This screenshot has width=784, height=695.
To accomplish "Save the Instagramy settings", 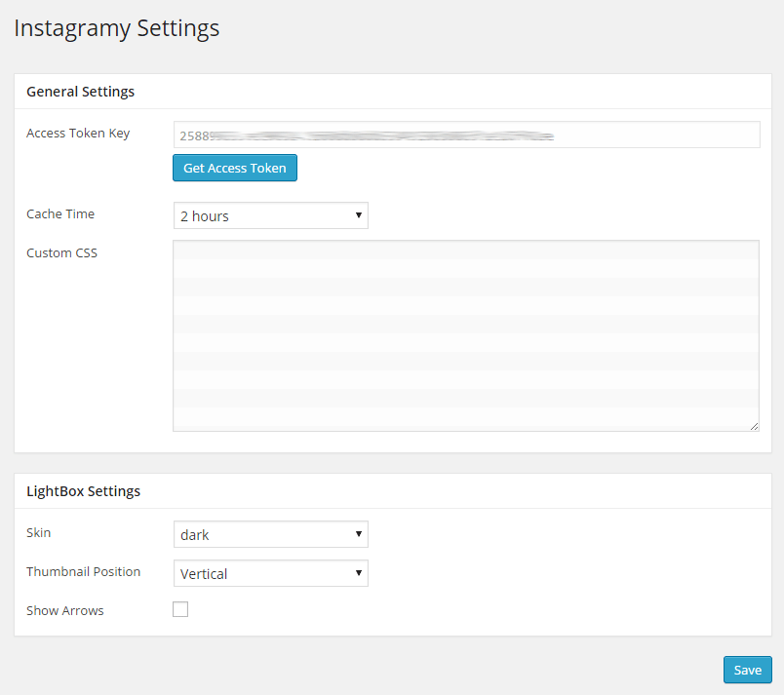I will tap(747, 670).
